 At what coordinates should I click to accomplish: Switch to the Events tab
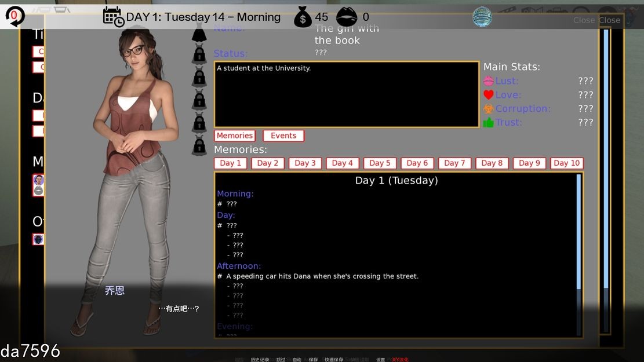tap(283, 136)
